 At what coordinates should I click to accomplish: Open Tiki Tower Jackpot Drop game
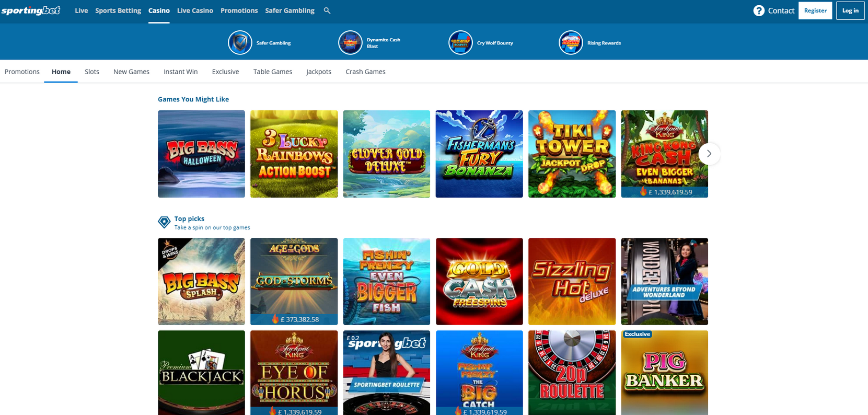tap(572, 154)
